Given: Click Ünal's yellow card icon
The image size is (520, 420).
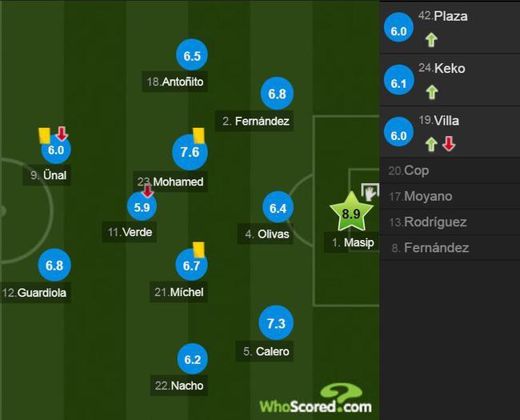Looking at the screenshot, I should tap(44, 135).
